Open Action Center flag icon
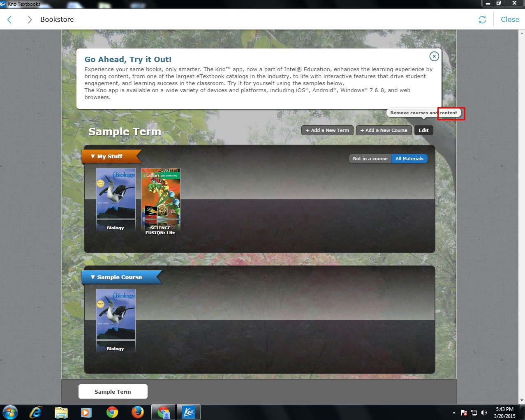The image size is (525, 420). pos(464,413)
